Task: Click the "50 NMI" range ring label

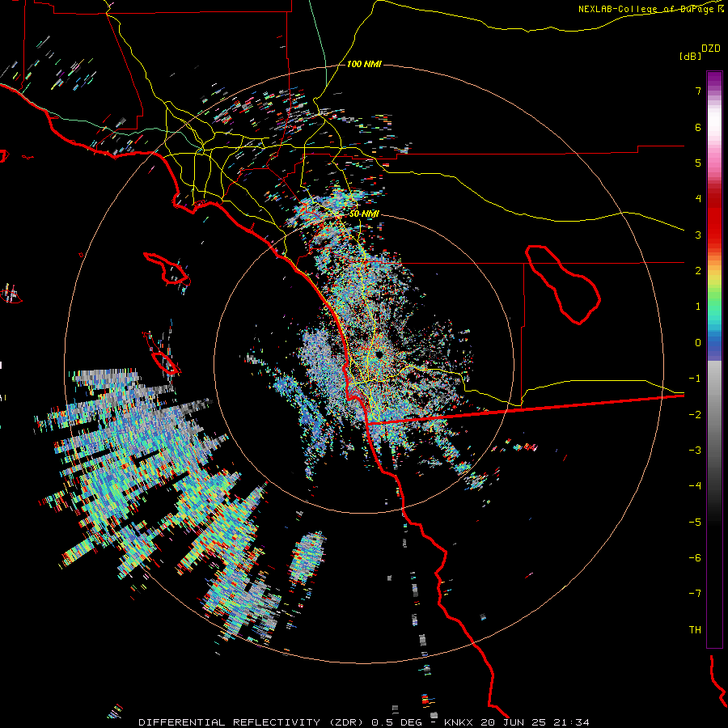Action: coord(364,214)
